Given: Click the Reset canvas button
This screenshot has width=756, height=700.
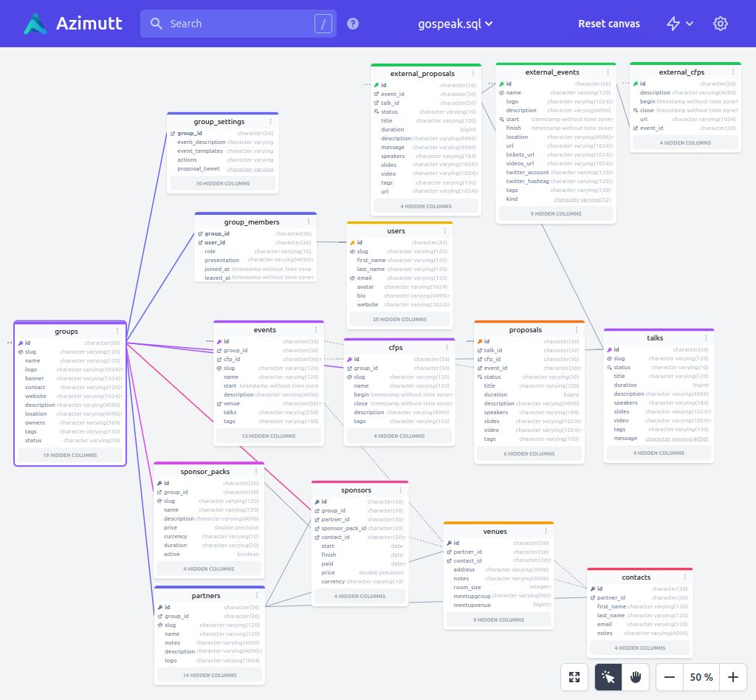Looking at the screenshot, I should point(609,23).
